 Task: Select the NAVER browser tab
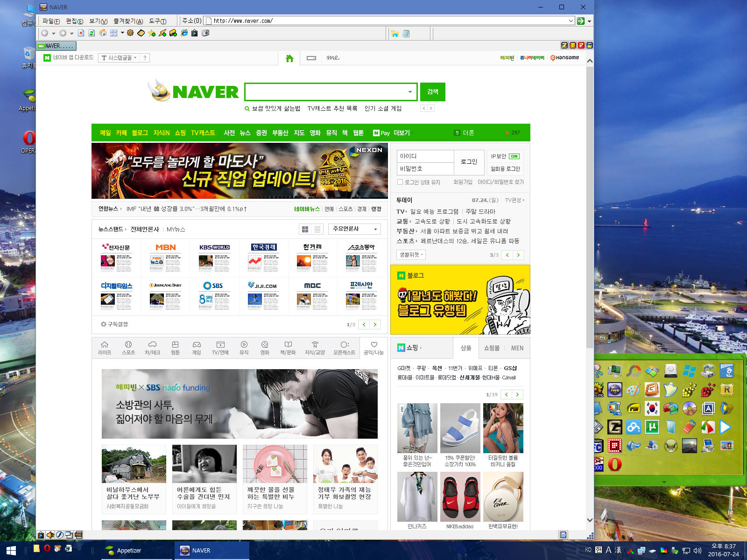coord(56,46)
